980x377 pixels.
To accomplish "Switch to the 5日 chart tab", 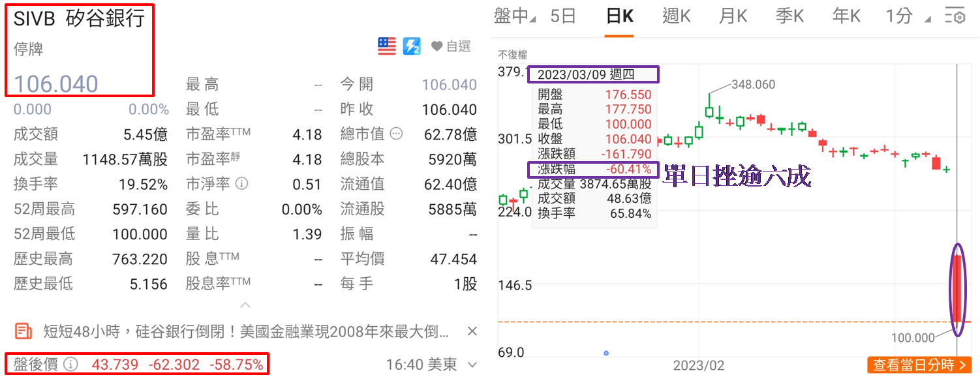I will [563, 16].
